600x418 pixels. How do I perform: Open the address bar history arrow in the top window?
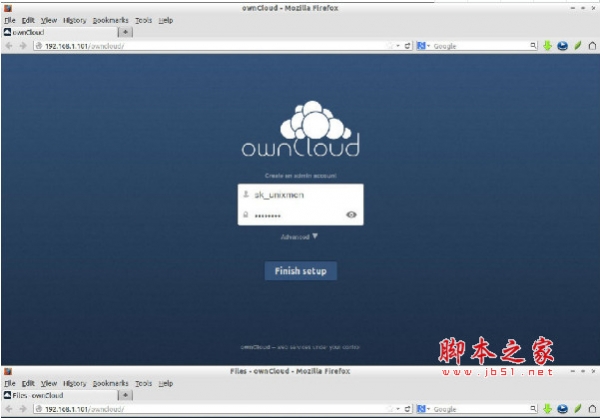pyautogui.click(x=398, y=46)
